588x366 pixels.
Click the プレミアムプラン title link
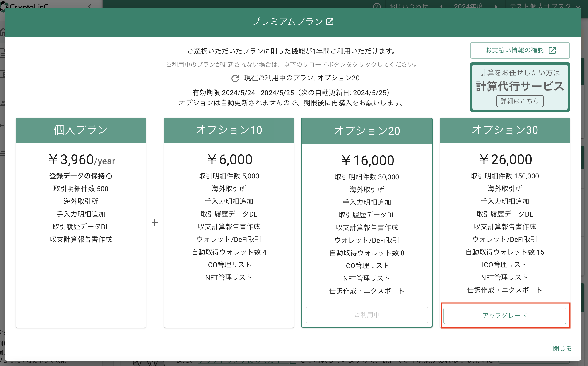287,22
